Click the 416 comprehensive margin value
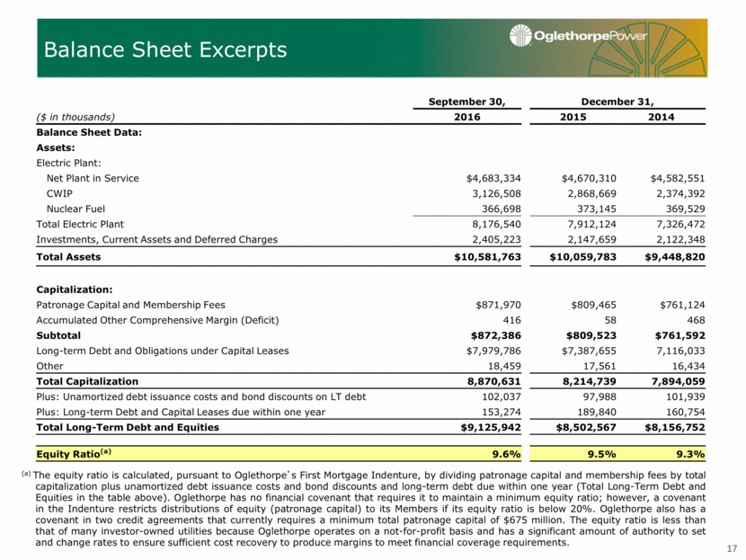 tap(512, 320)
